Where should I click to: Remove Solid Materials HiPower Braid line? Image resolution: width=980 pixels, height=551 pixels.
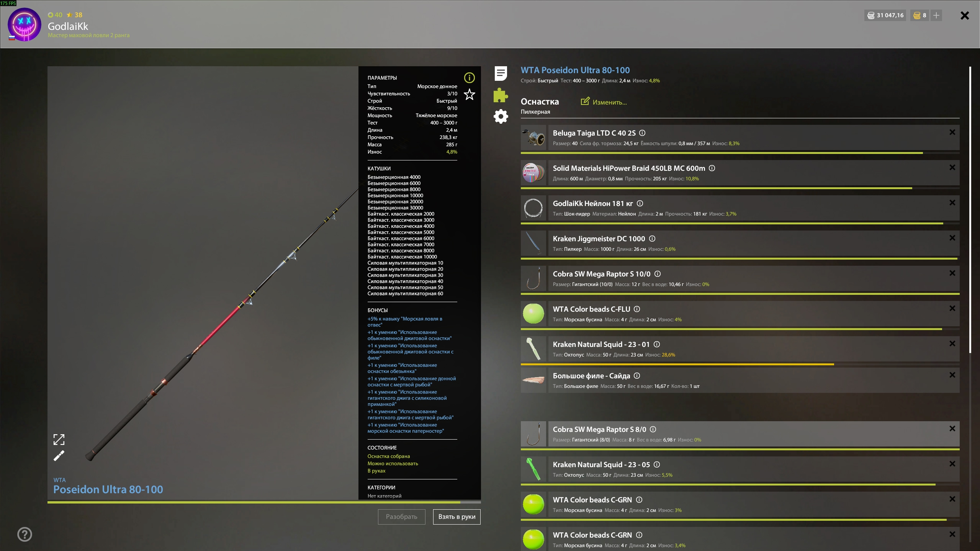[952, 167]
